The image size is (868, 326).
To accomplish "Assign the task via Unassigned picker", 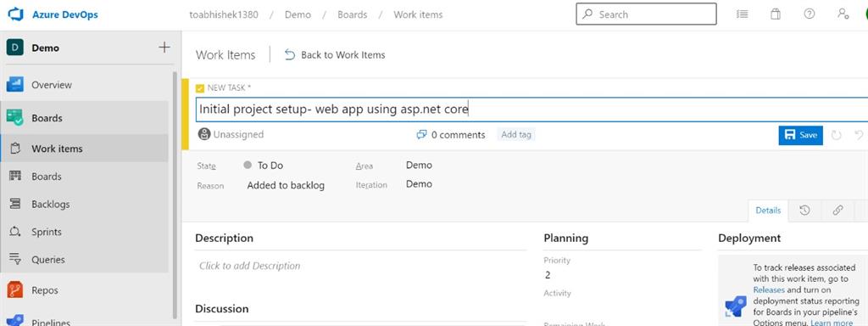I will pyautogui.click(x=231, y=134).
